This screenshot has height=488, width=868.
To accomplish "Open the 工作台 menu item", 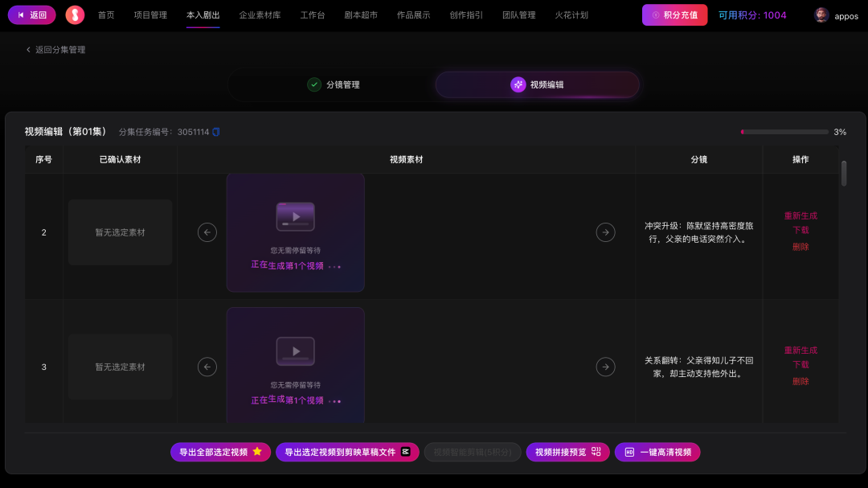I will coord(312,15).
